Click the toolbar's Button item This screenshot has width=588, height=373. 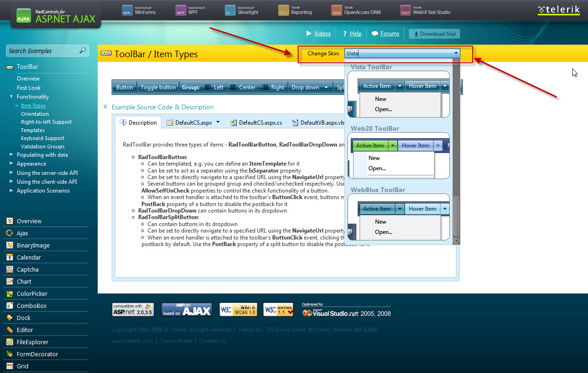point(125,87)
